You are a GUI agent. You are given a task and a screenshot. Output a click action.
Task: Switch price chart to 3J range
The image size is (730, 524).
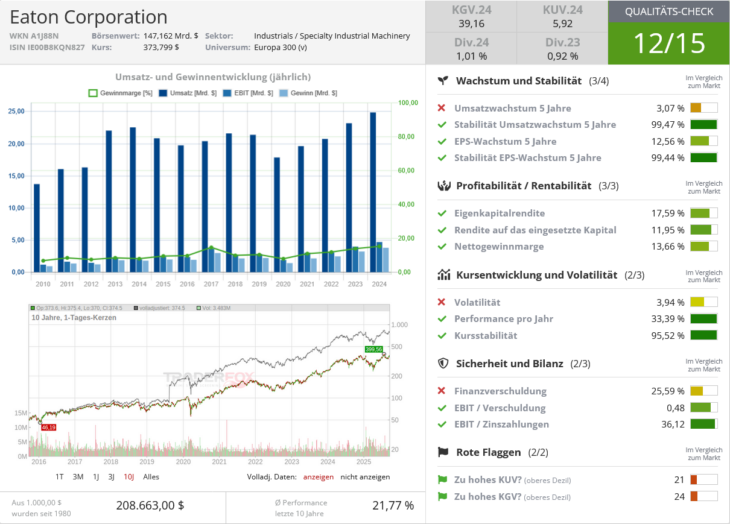coord(111,477)
